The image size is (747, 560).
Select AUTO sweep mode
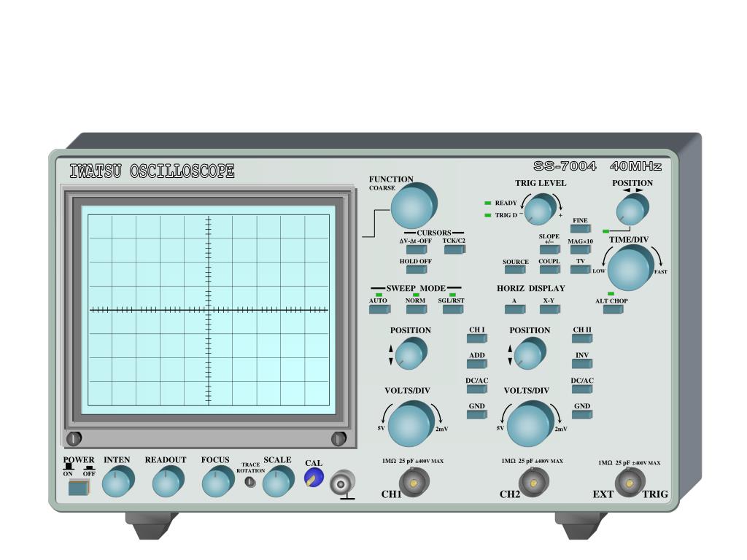point(379,308)
